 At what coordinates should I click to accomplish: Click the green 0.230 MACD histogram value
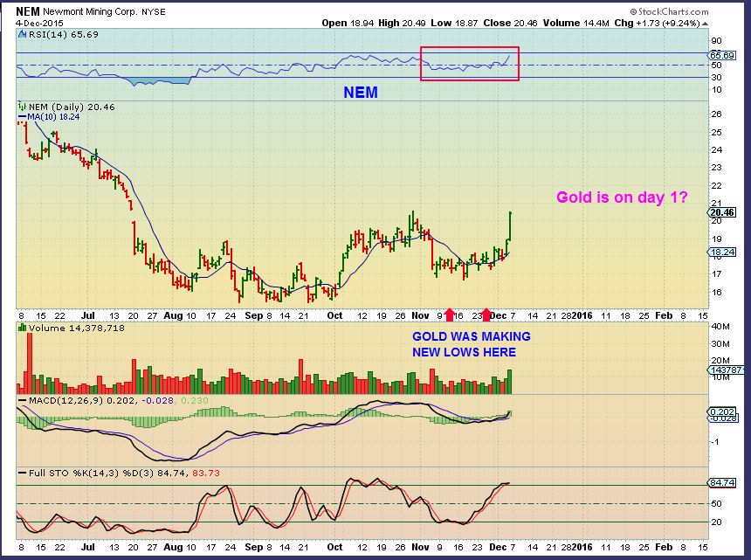pos(195,400)
